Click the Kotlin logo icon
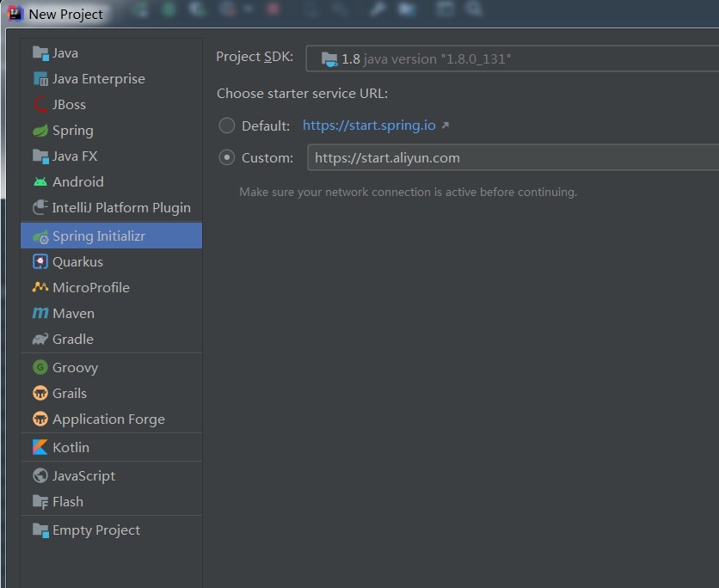 pos(40,447)
